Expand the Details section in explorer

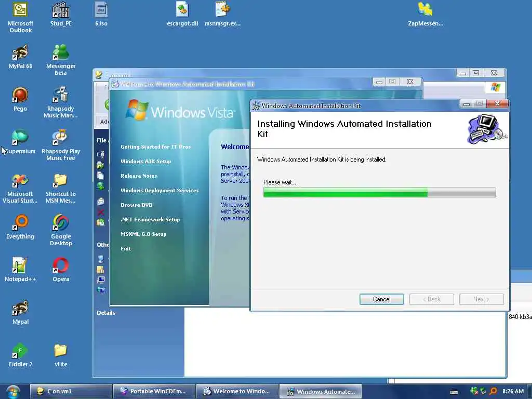pyautogui.click(x=106, y=313)
